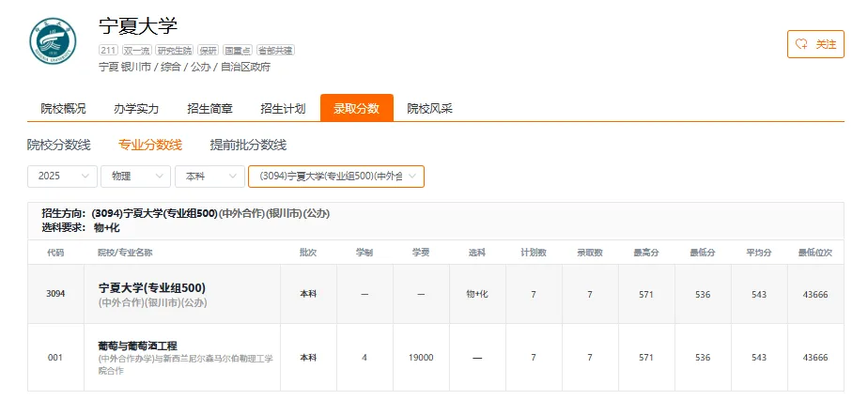Viewport: 868px width, 400px height.
Task: Click 学制 value 4 in 葡萄与葡萄酒工程 row
Action: pos(364,358)
